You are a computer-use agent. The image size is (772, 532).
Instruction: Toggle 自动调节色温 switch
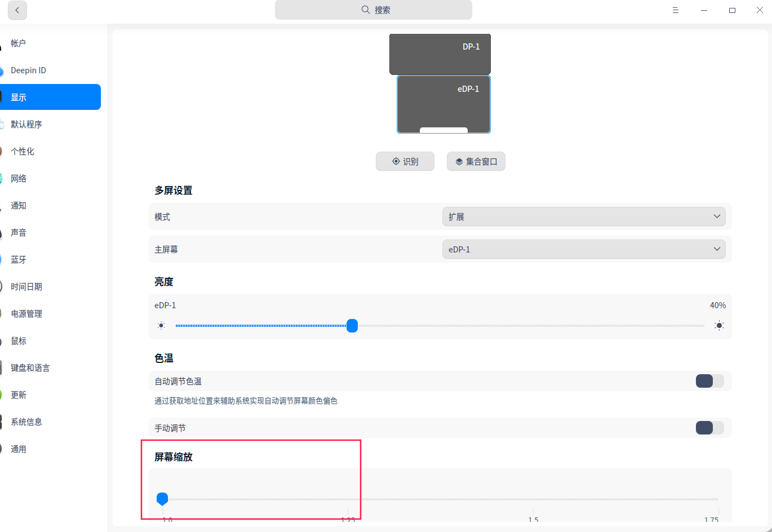[710, 382]
